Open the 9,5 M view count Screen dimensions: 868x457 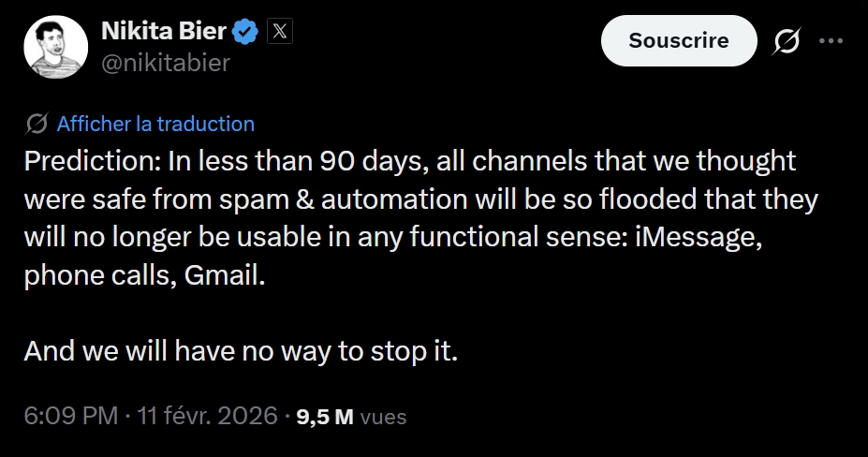(x=324, y=417)
